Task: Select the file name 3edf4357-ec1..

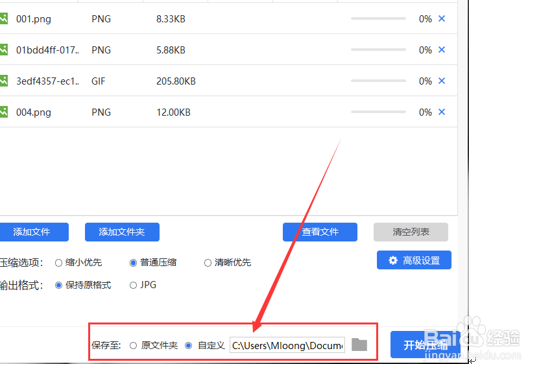Action: pyautogui.click(x=48, y=81)
